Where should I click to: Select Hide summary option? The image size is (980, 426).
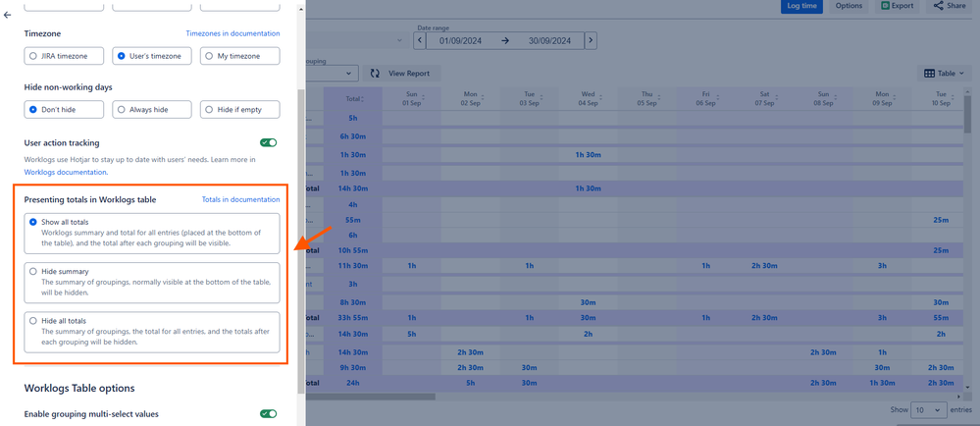point(152,283)
